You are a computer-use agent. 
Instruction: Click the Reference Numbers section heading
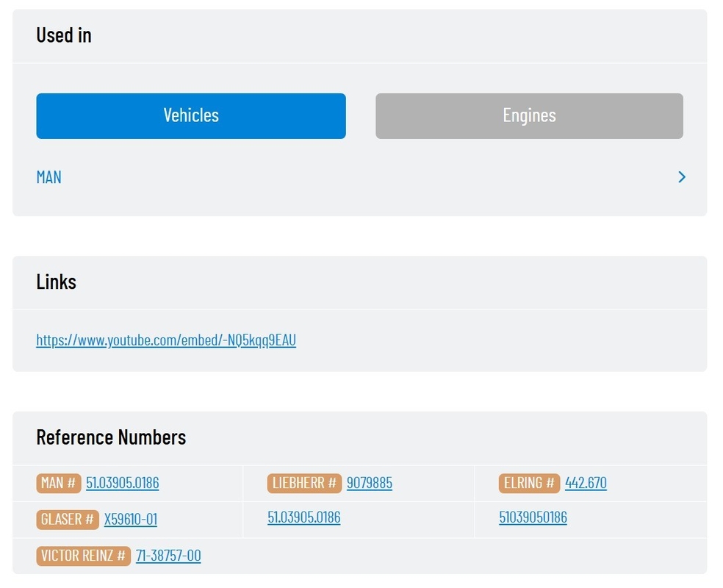[x=111, y=437]
